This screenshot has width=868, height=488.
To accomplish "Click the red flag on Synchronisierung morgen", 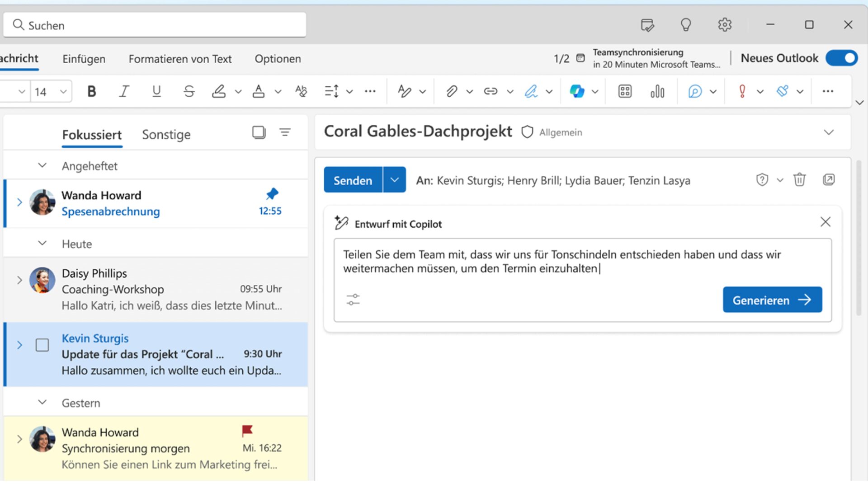I will tap(247, 431).
